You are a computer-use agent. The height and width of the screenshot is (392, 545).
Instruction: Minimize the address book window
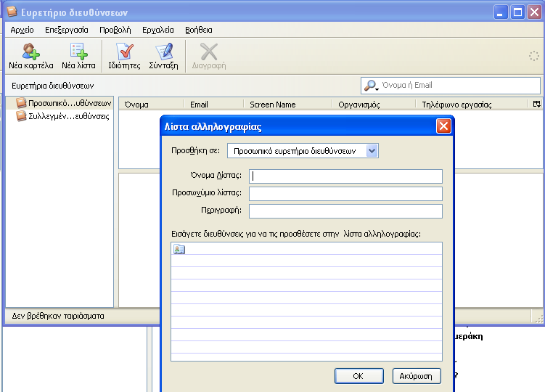tap(501, 12)
